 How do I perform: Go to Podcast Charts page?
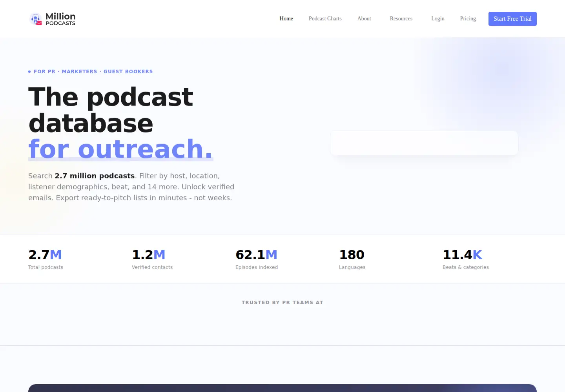[325, 18]
